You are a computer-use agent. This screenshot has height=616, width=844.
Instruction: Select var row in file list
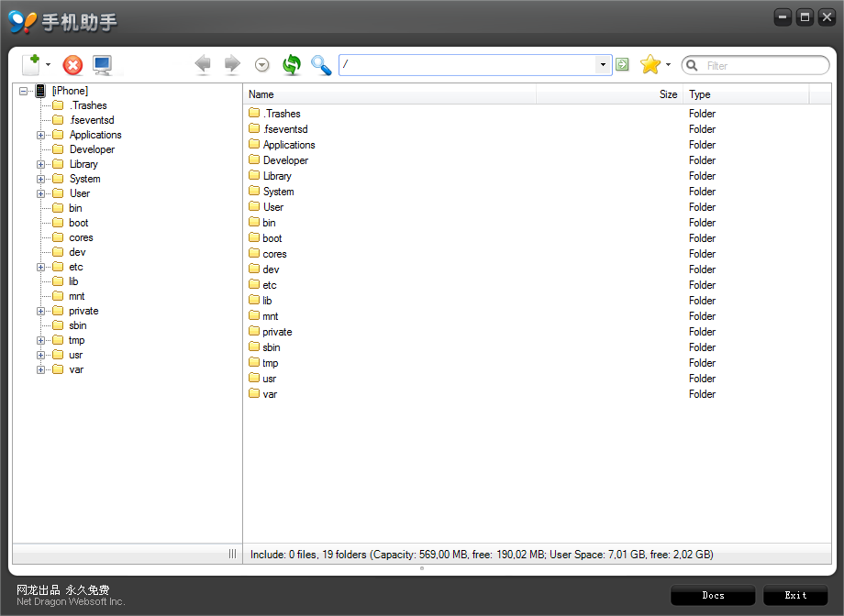537,394
